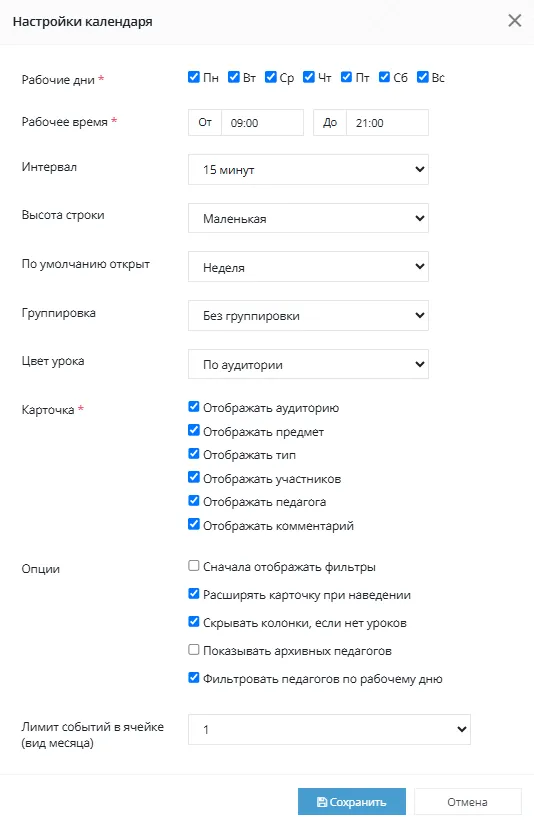The height and width of the screenshot is (826, 534).
Task: Disable Отображать аудиторию checkbox
Action: point(194,407)
